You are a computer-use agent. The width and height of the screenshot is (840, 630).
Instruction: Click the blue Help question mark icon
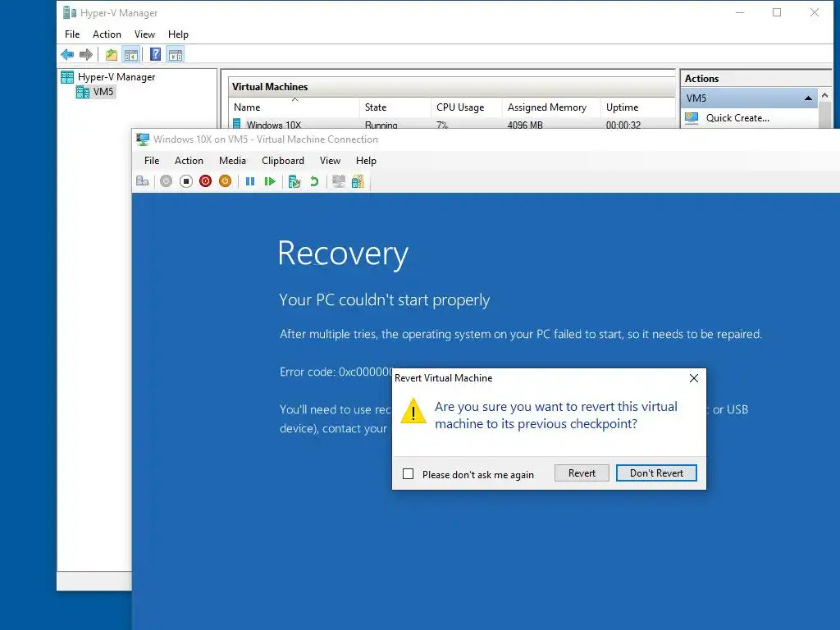click(155, 54)
